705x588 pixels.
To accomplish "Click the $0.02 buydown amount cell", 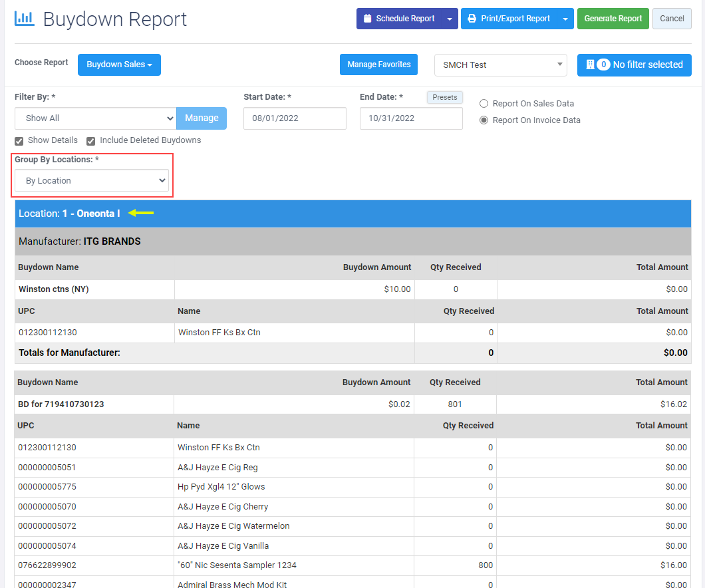I will tap(293, 404).
